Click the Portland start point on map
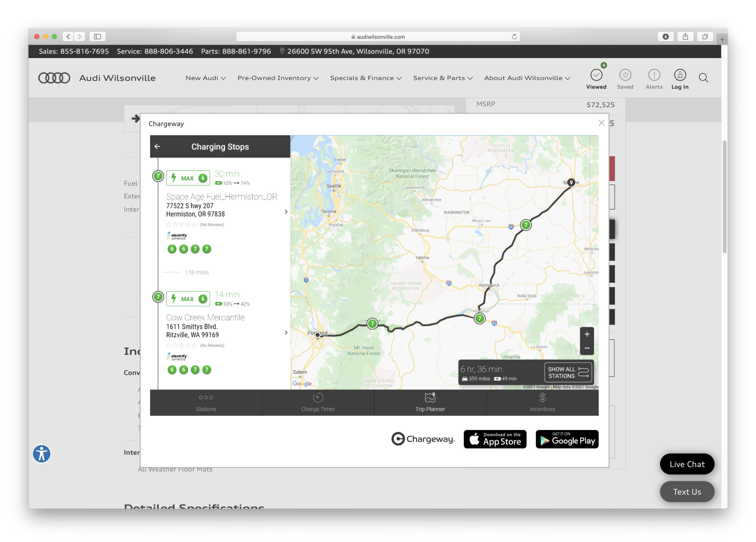The image size is (756, 542). [318, 335]
